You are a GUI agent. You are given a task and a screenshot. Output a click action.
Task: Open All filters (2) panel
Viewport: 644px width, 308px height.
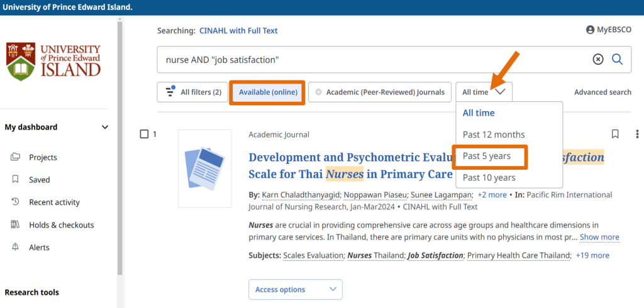(x=192, y=92)
